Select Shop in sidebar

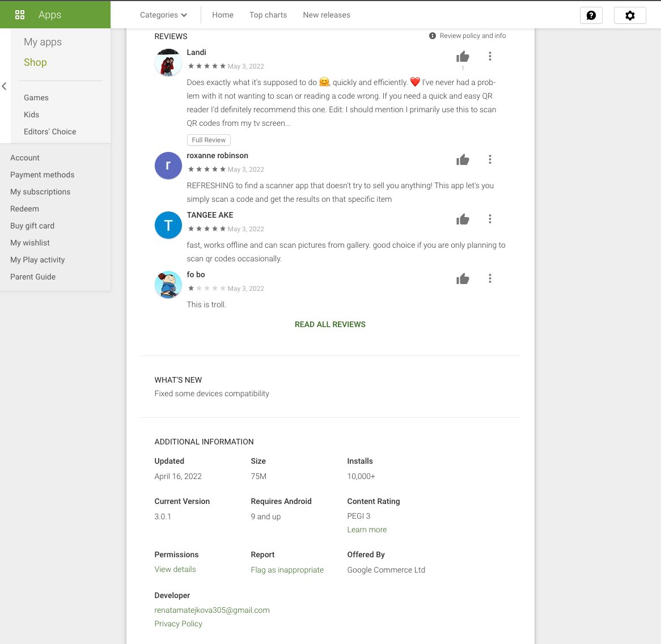(x=35, y=62)
